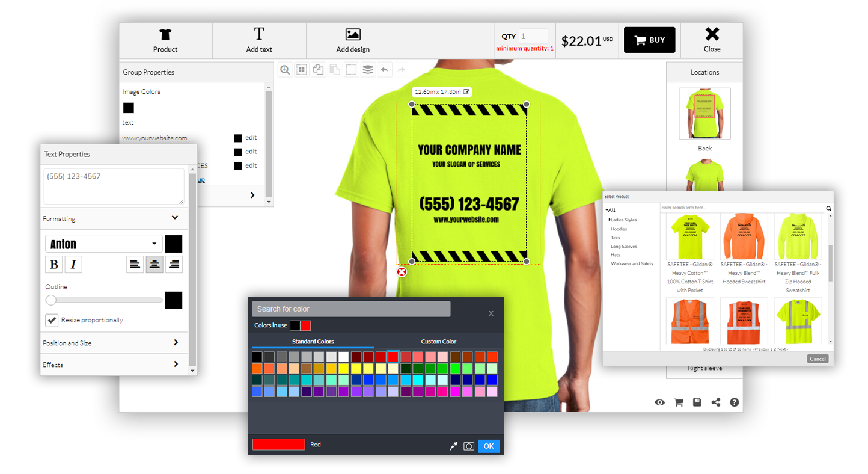This screenshot has width=868, height=474.
Task: Toggle Bold text formatting
Action: point(54,265)
